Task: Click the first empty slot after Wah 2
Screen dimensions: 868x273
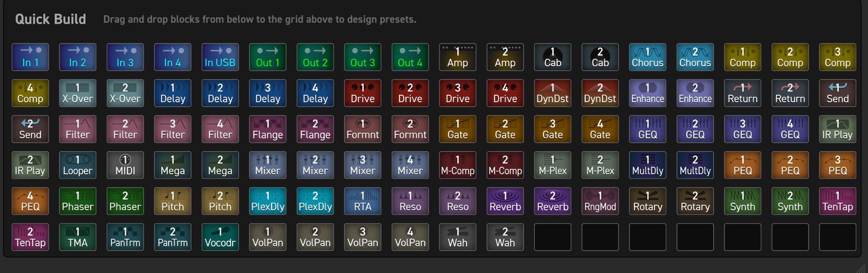Action: (552, 237)
